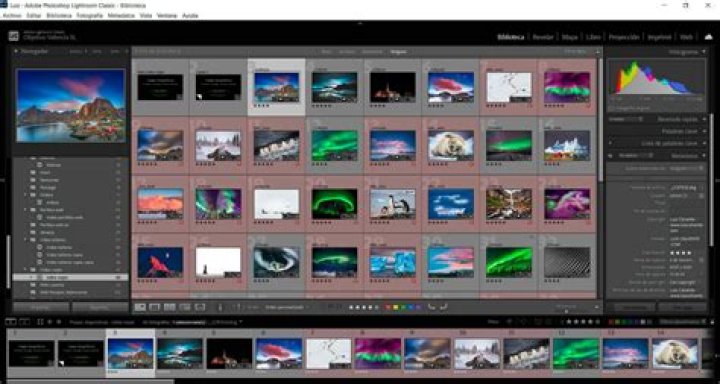The width and height of the screenshot is (720, 384).
Task: Tick the original photo checkbox under histogram
Action: point(611,108)
